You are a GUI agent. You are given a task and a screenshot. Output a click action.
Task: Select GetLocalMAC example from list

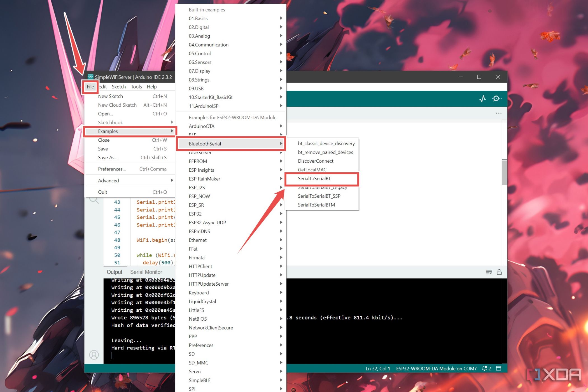point(312,170)
